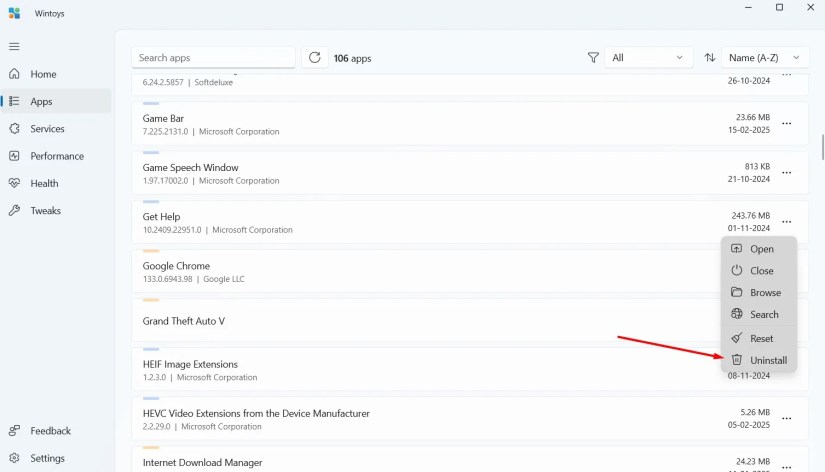825x472 pixels.
Task: Open Tweaks section
Action: (56, 211)
